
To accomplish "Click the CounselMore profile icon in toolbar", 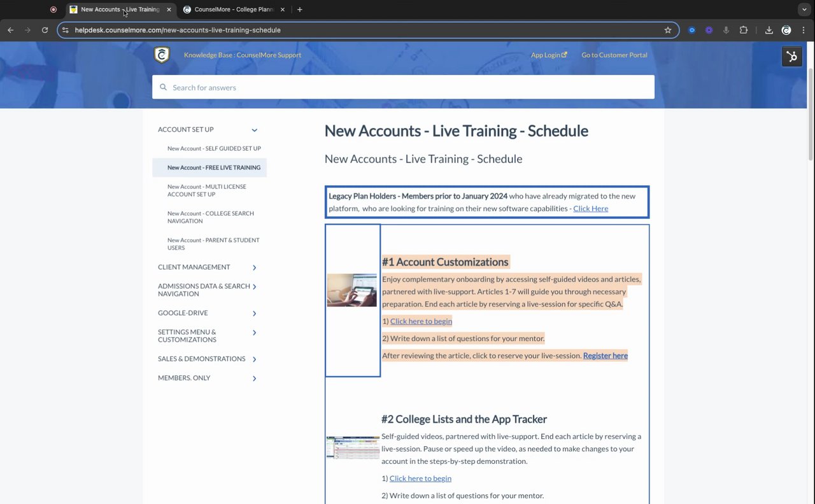I will pyautogui.click(x=786, y=30).
